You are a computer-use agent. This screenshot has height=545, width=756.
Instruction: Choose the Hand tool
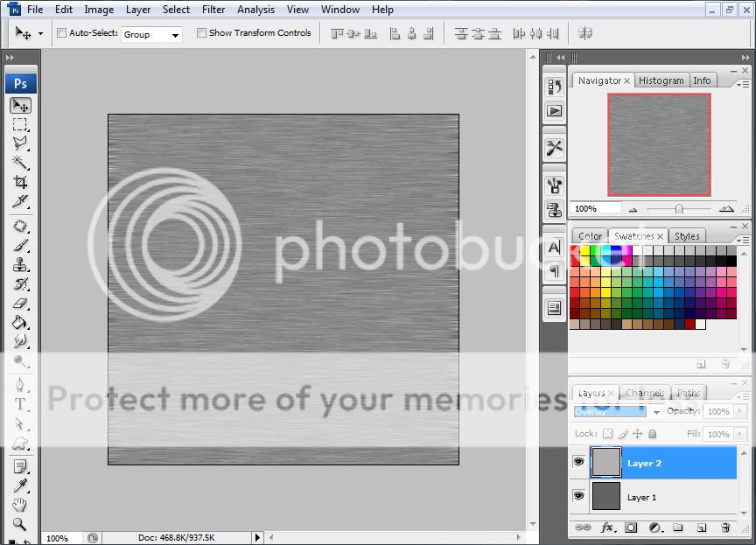[20, 505]
